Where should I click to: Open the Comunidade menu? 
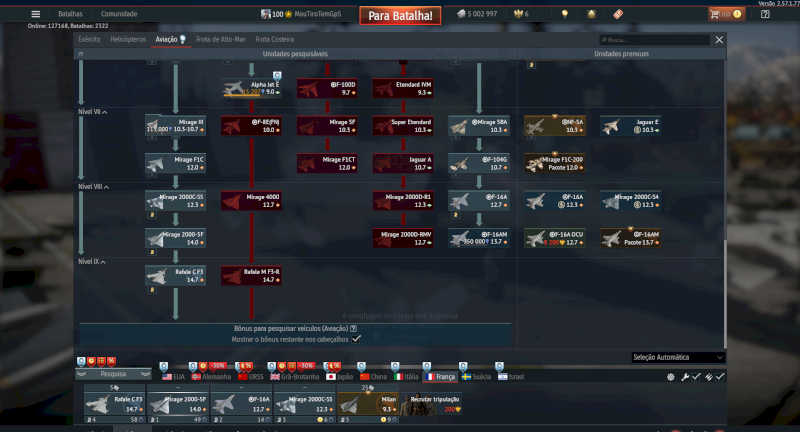pos(119,14)
